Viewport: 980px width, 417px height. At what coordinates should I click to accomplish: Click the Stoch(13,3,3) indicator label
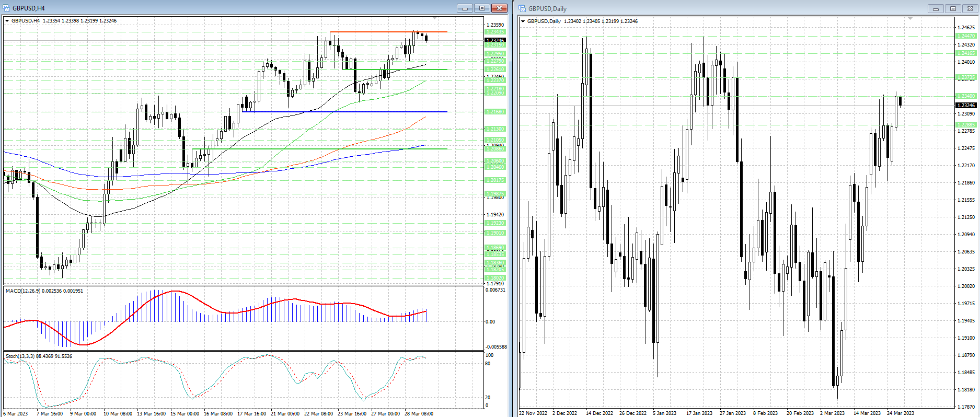pyautogui.click(x=39, y=356)
